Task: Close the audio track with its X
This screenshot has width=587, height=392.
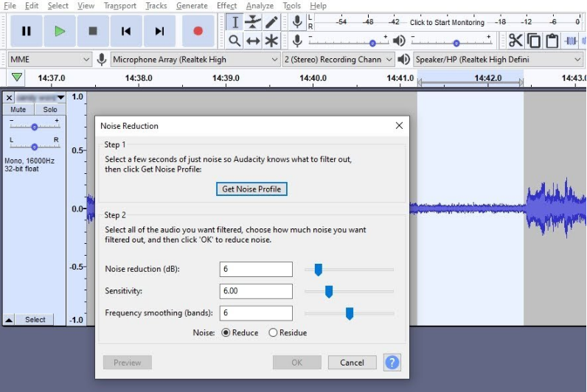Action: [10, 98]
